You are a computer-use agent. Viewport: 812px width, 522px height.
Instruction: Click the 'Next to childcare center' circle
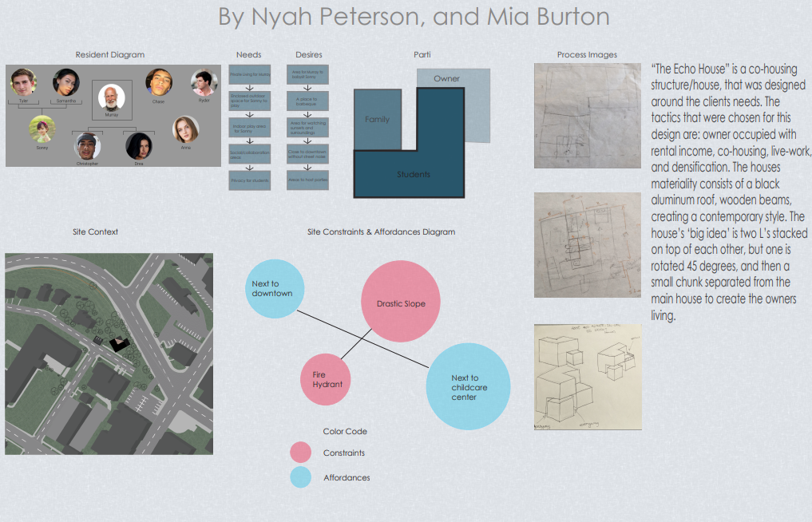(468, 386)
